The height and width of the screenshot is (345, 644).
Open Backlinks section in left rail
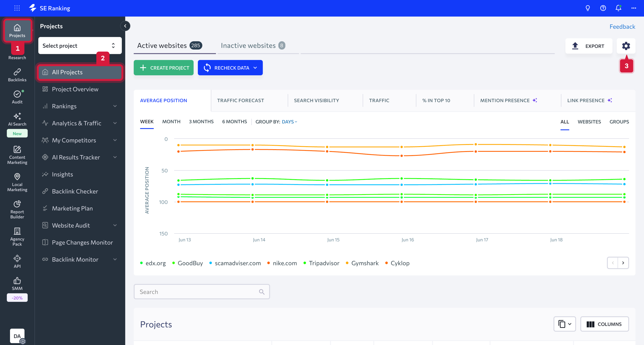coord(17,75)
